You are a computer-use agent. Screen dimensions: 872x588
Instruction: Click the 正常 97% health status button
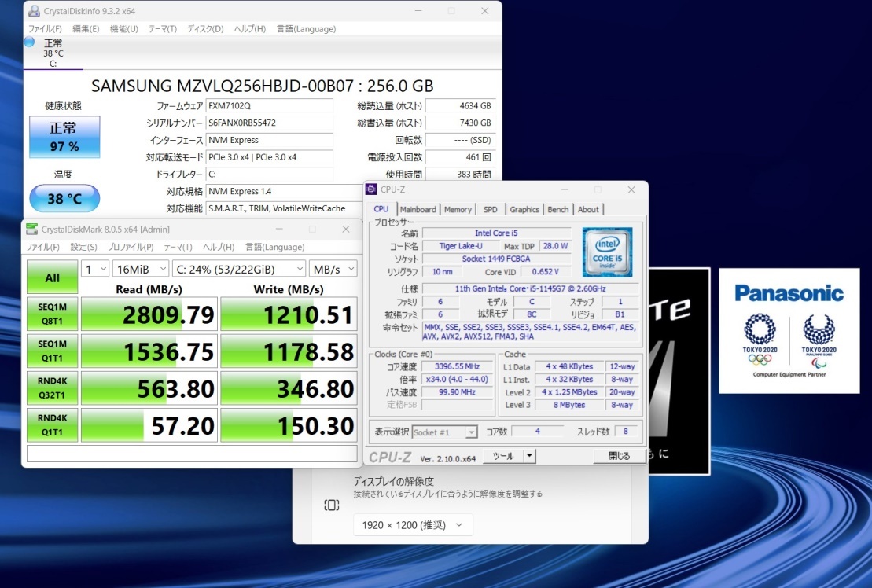click(x=64, y=137)
